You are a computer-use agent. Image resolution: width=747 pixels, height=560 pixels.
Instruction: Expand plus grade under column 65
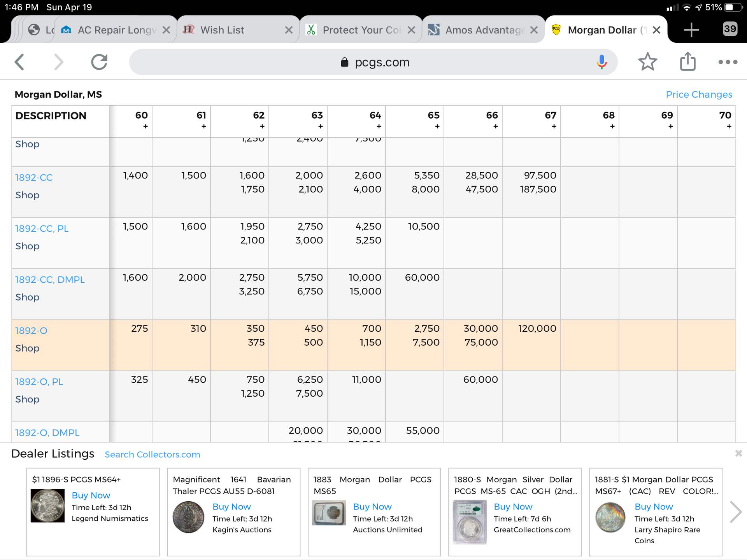point(437,126)
